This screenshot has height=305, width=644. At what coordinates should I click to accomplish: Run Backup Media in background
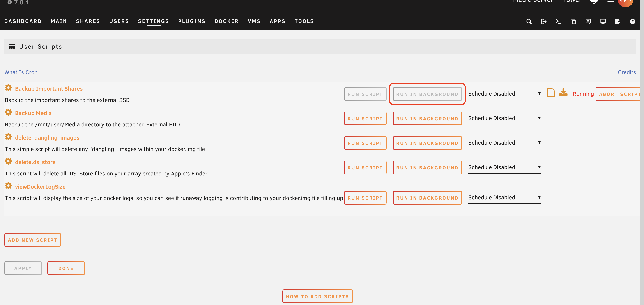point(427,118)
